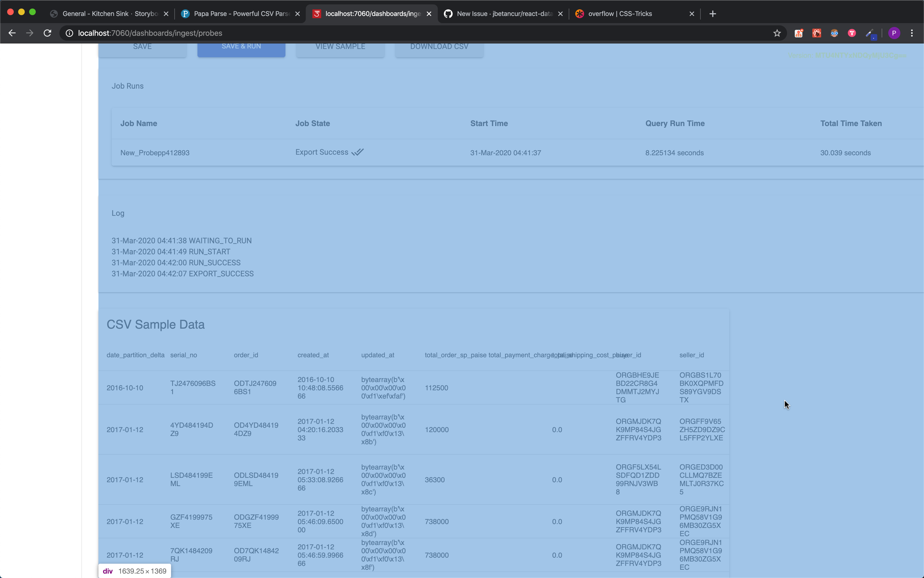Select the New_Probepp412893 job row name
Viewport: 924px width, 578px height.
click(155, 153)
